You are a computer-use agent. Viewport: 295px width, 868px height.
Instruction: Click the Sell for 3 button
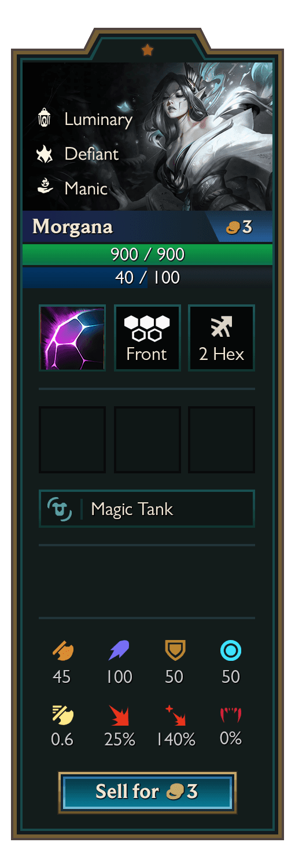click(147, 792)
